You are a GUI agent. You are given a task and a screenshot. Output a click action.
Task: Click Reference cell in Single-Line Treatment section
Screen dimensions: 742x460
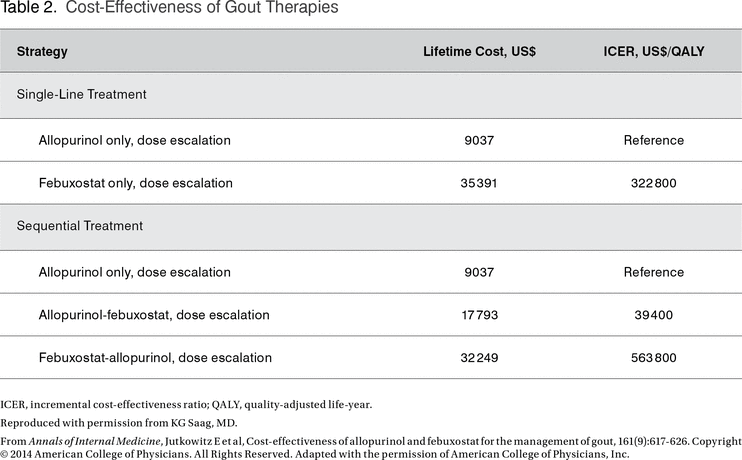tap(653, 140)
